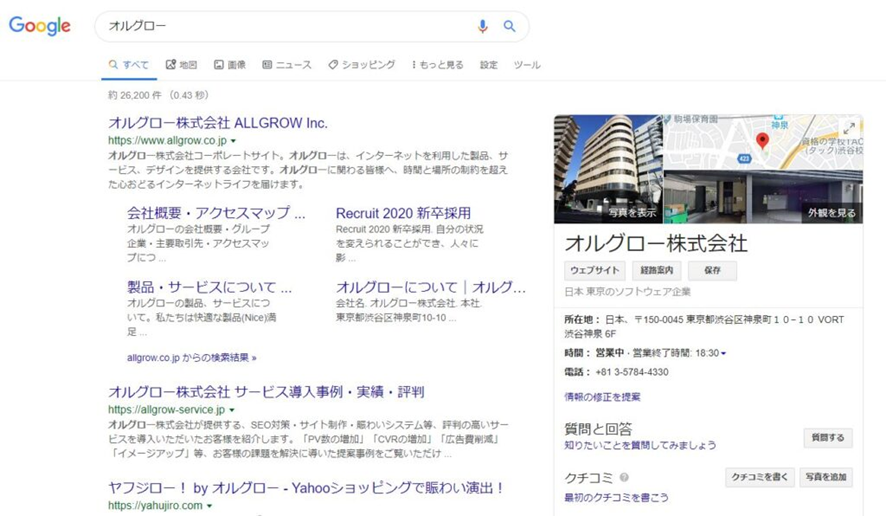Click the 経路案内 button
Viewport: 886px width, 516px height.
click(656, 271)
